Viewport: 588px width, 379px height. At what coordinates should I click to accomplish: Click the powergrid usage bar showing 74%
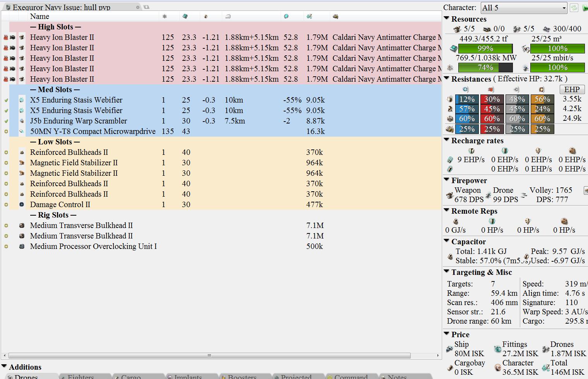tap(485, 67)
